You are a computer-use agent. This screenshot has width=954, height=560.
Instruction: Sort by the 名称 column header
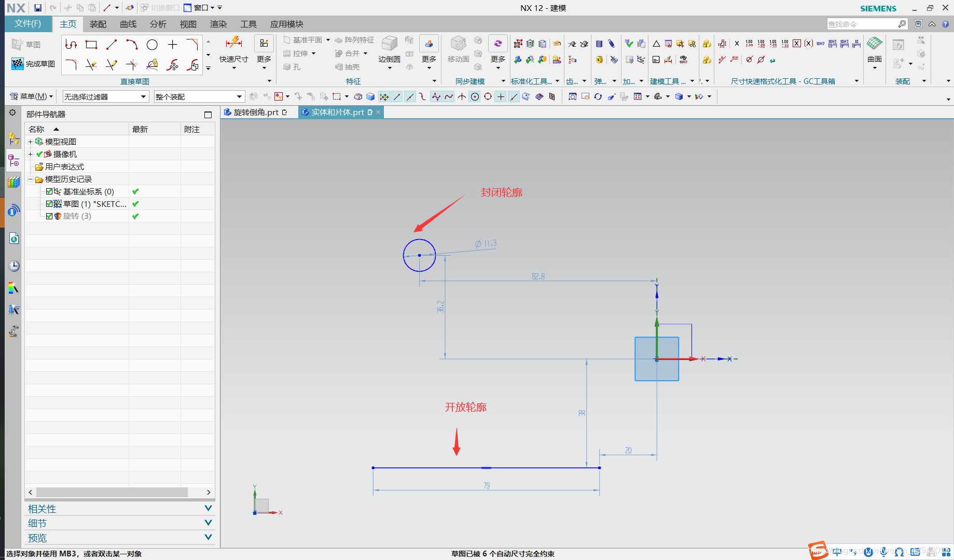[77, 129]
